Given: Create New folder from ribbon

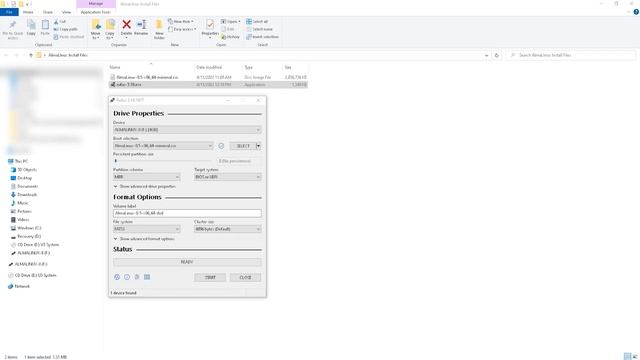Looking at the screenshot, I should pos(159,29).
